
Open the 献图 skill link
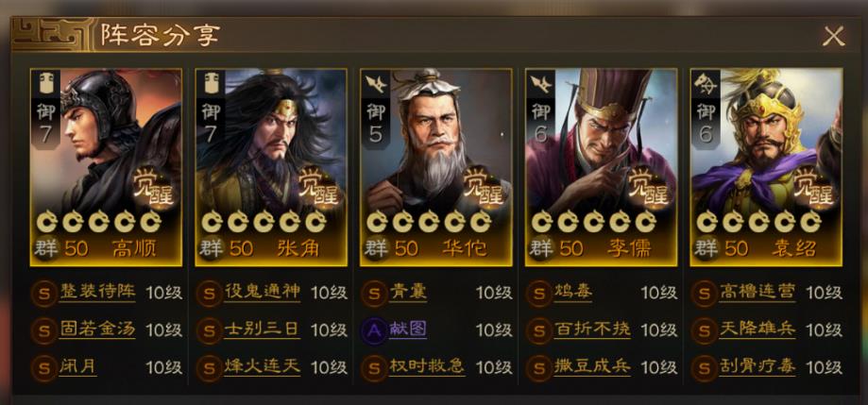(408, 329)
